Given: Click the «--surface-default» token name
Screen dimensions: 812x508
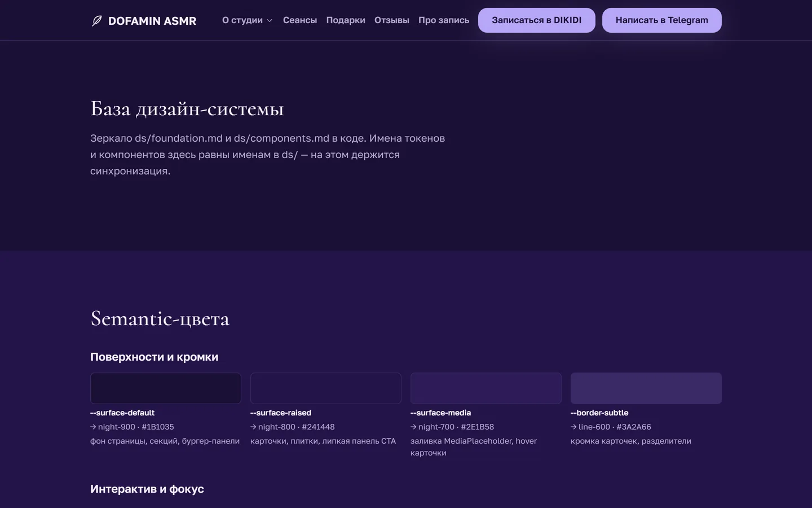Looking at the screenshot, I should pos(122,413).
